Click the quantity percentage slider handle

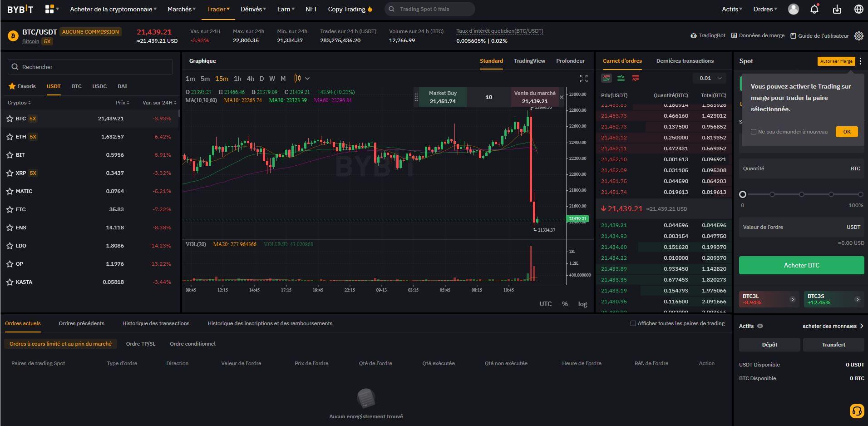[x=743, y=194]
